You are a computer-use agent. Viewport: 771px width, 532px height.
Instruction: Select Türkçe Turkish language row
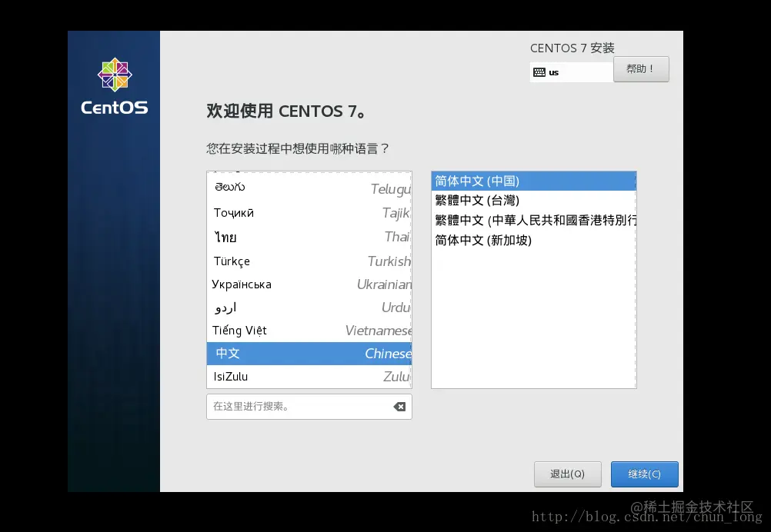pos(309,261)
